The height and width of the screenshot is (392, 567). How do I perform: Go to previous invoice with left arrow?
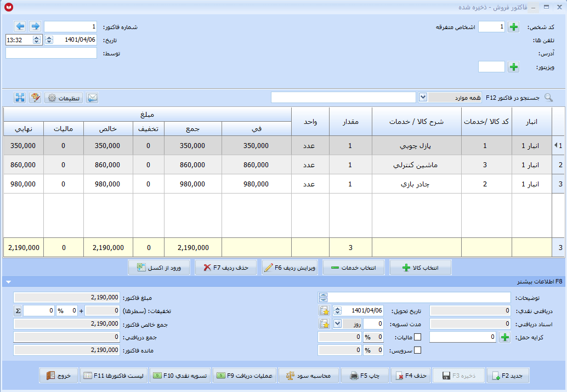pyautogui.click(x=20, y=26)
